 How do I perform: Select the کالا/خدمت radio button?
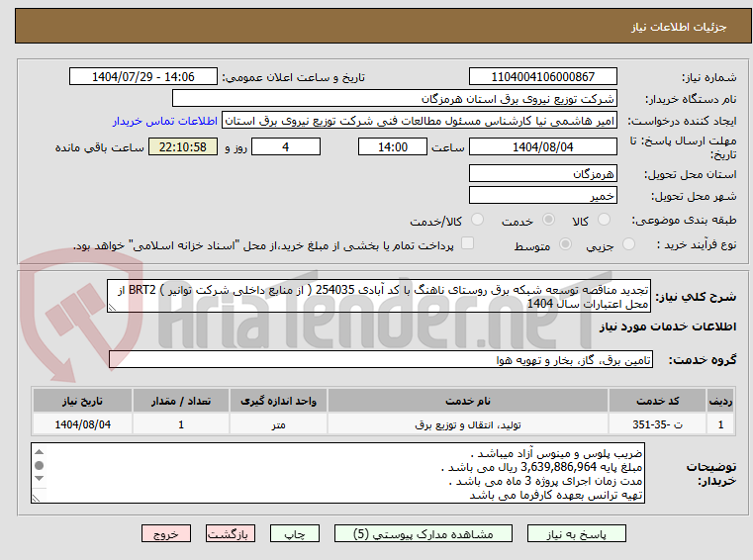click(x=477, y=220)
